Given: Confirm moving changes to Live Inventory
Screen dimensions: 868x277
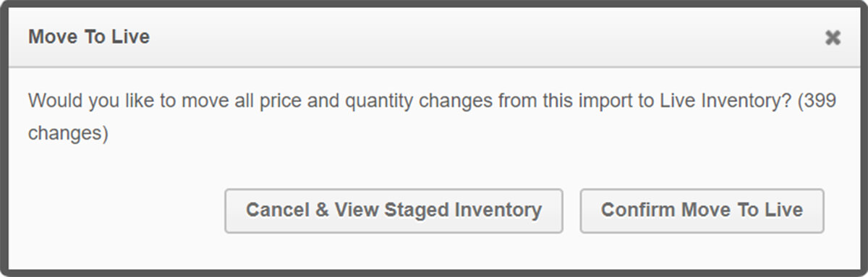Looking at the screenshot, I should point(702,210).
